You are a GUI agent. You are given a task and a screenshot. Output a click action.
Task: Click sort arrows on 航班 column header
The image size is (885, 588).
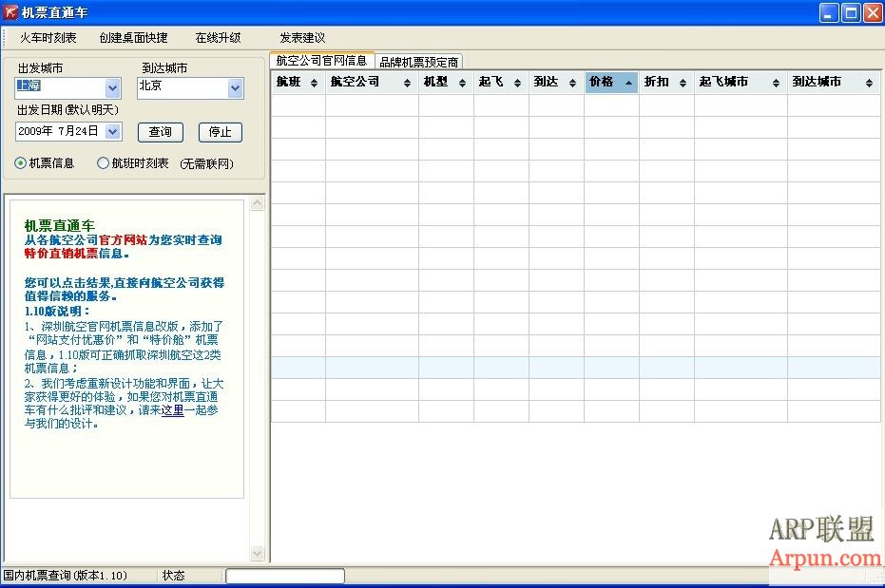point(316,84)
